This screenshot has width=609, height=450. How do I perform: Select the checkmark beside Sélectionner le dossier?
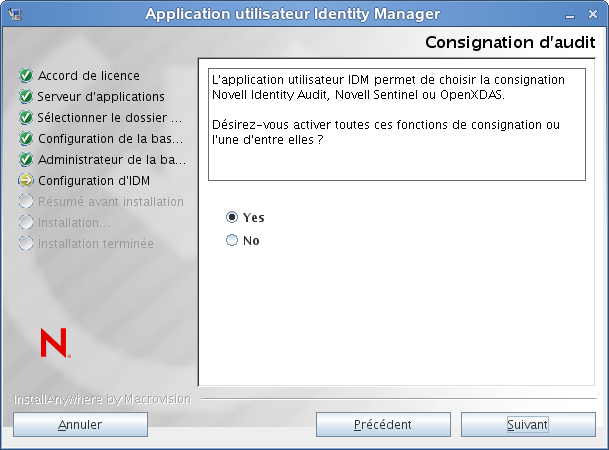tap(26, 118)
